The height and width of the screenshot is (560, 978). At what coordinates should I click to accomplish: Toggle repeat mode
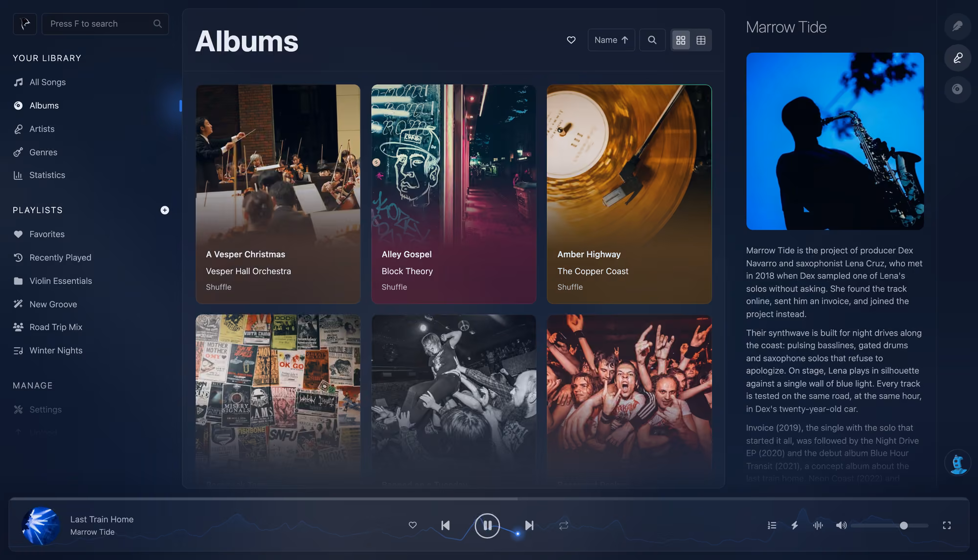tap(564, 525)
